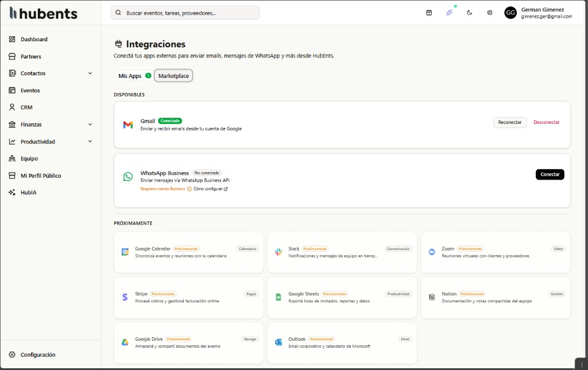Open the calendar icon in the top bar
Image resolution: width=588 pixels, height=370 pixels.
pyautogui.click(x=428, y=12)
